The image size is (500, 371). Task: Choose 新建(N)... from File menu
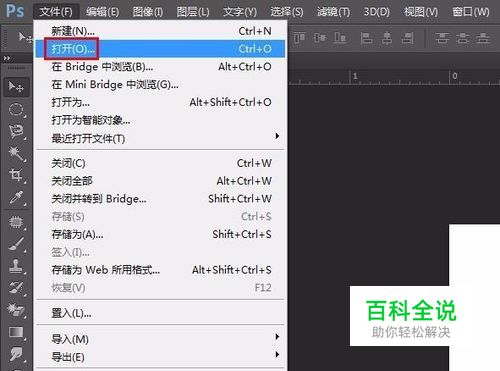coord(160,31)
